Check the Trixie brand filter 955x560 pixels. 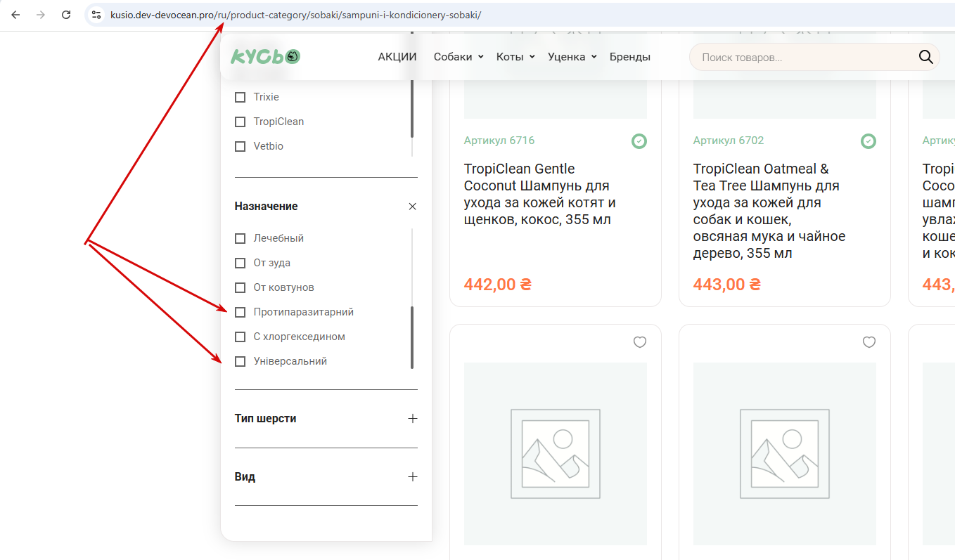click(x=241, y=97)
